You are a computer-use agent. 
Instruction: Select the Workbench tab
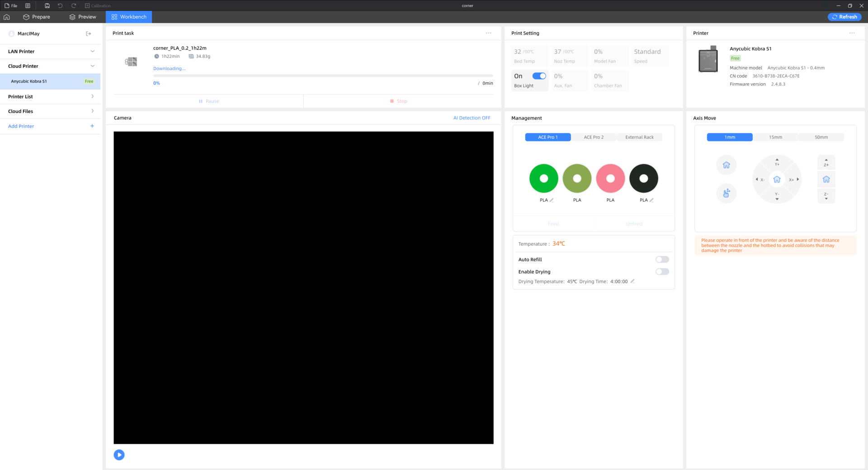tap(129, 17)
